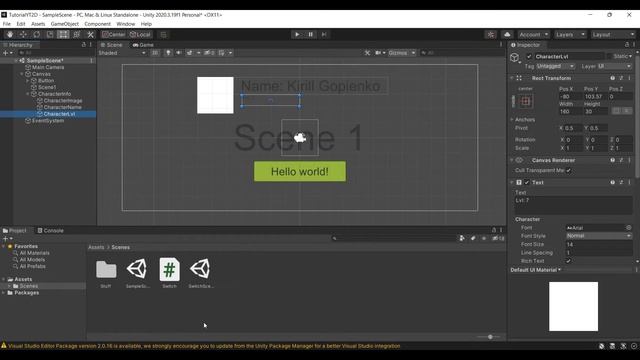Screen dimensions: 640x360
Task: Adjust the asset icon size slider
Action: click(x=490, y=337)
